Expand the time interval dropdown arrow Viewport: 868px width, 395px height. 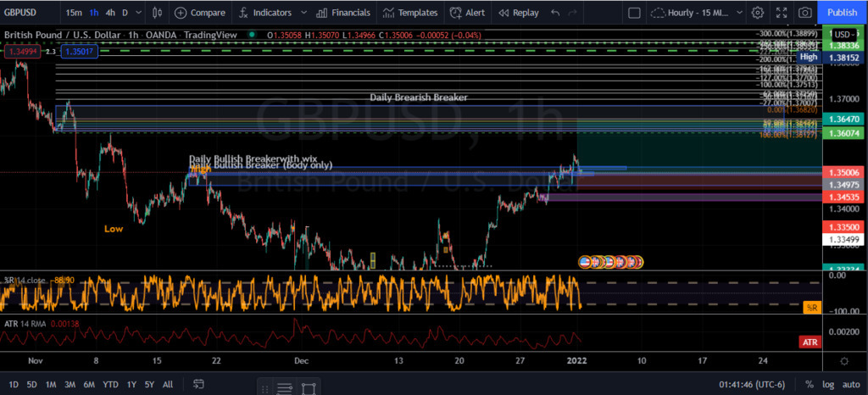pos(139,13)
